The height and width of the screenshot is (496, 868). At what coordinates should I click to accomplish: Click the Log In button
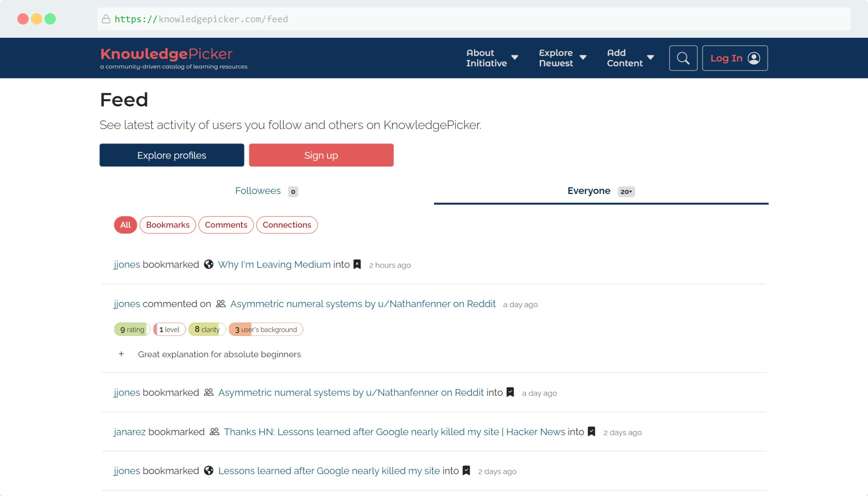point(734,58)
